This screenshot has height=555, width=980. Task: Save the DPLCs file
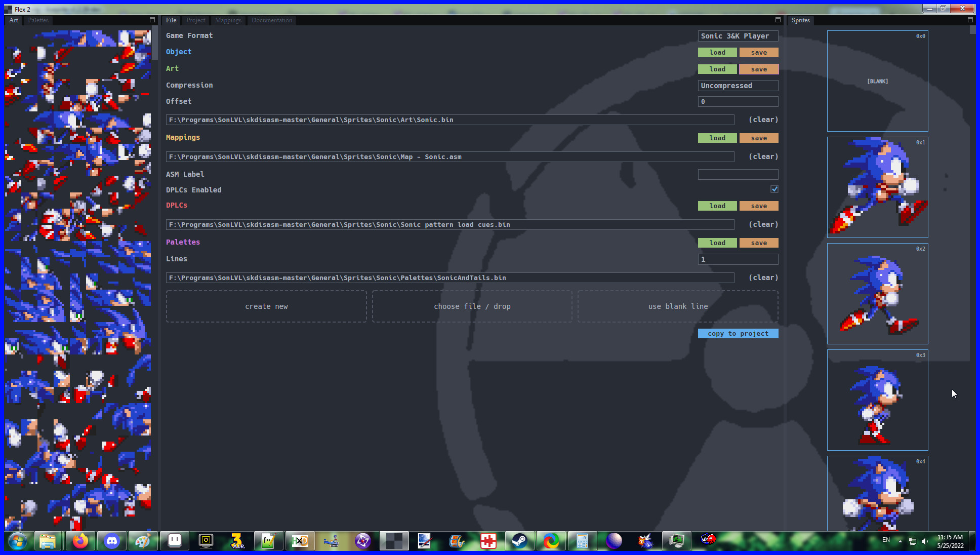tap(759, 206)
